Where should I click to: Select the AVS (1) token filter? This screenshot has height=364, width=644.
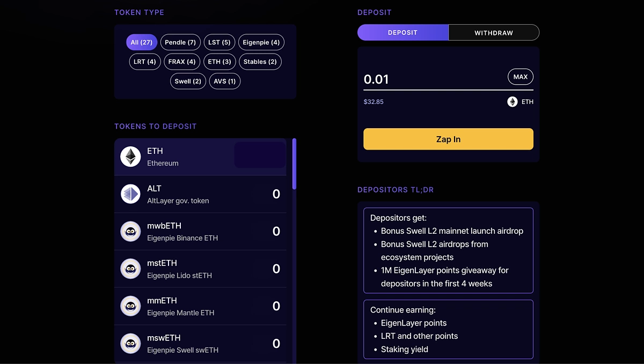click(225, 81)
